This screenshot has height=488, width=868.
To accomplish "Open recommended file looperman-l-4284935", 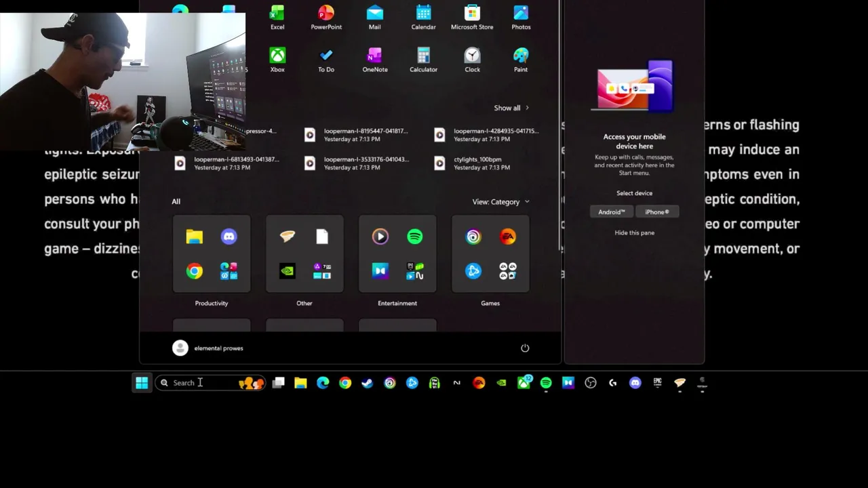I will tap(488, 135).
